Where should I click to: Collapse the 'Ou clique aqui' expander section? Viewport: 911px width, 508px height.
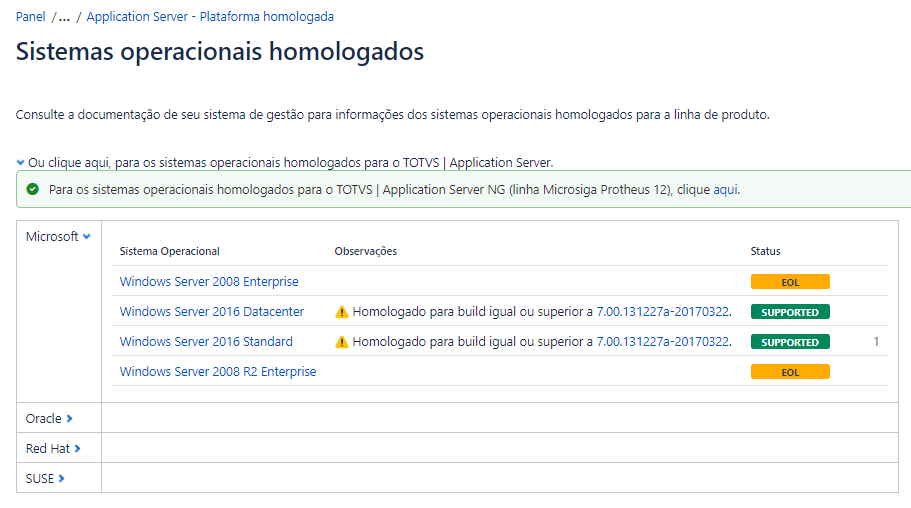click(20, 163)
